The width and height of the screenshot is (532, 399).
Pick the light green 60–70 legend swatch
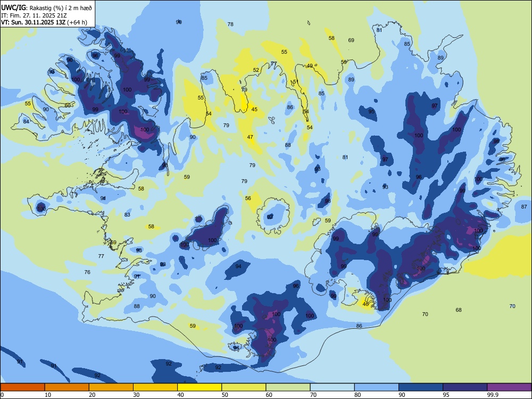pos(288,387)
